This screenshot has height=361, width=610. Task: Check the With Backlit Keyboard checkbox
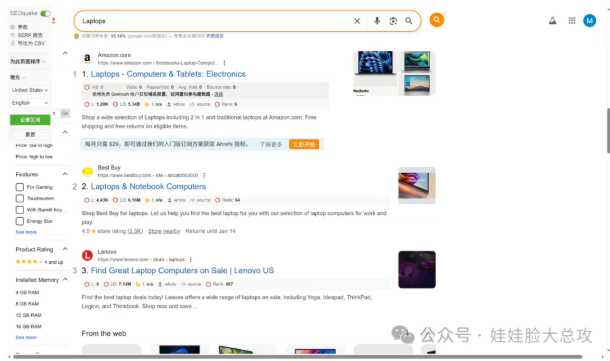click(20, 210)
